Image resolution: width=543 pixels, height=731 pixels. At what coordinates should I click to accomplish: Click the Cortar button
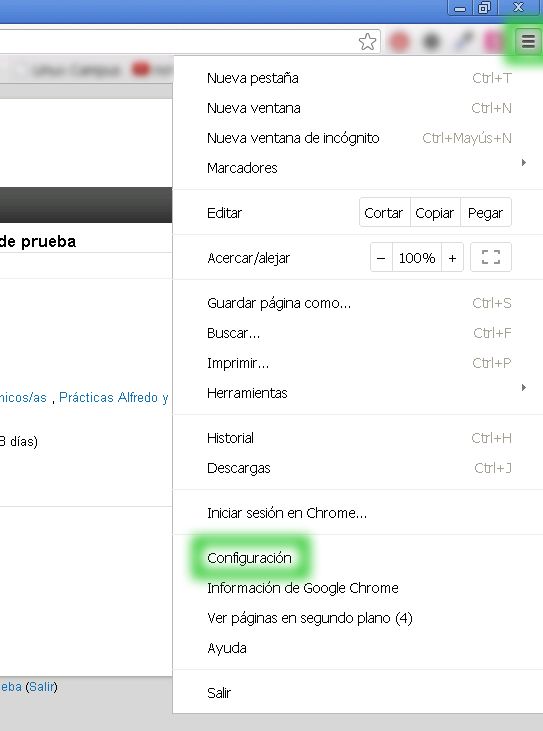point(385,213)
